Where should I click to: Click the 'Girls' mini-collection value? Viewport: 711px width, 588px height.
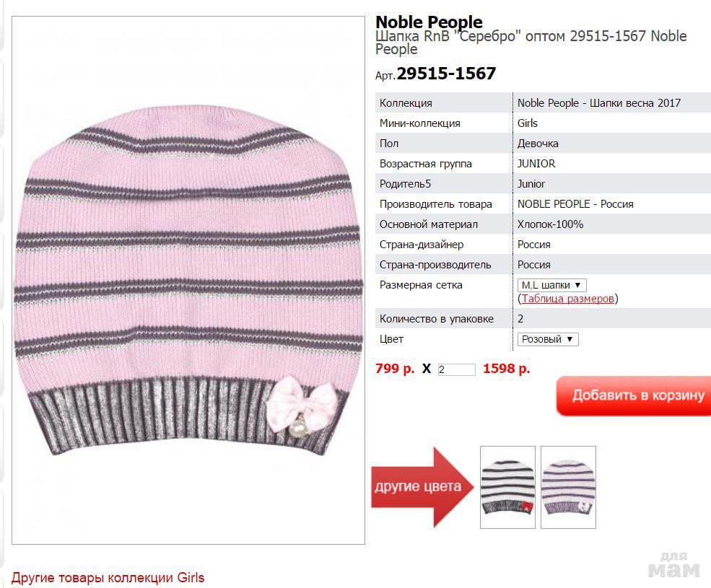(x=528, y=123)
